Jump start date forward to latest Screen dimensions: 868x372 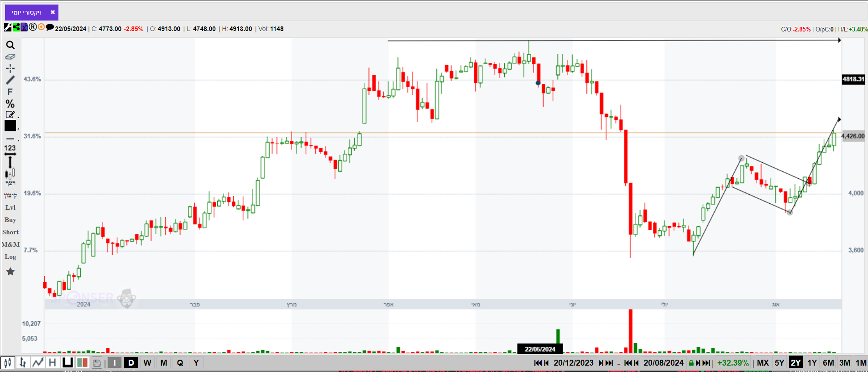[x=610, y=363]
